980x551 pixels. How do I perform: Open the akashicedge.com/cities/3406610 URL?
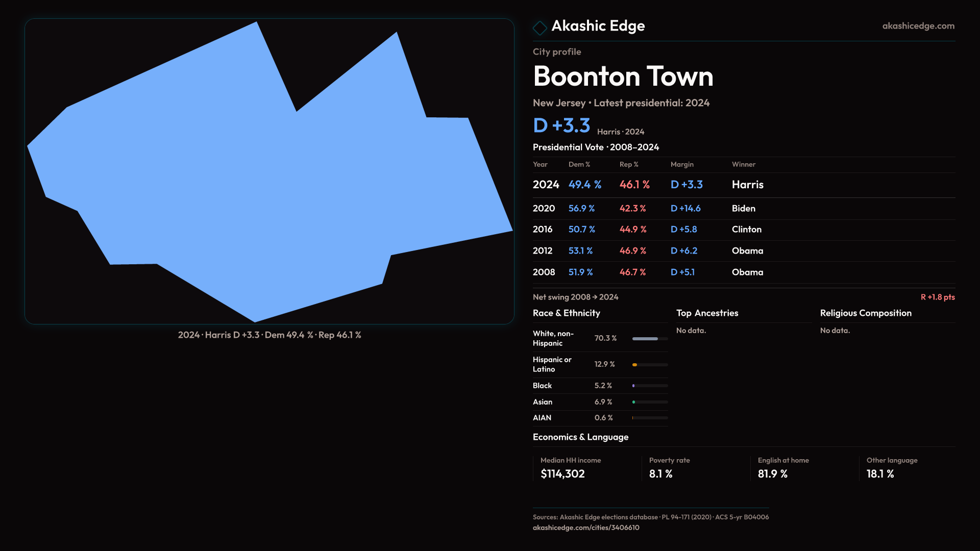pos(585,528)
